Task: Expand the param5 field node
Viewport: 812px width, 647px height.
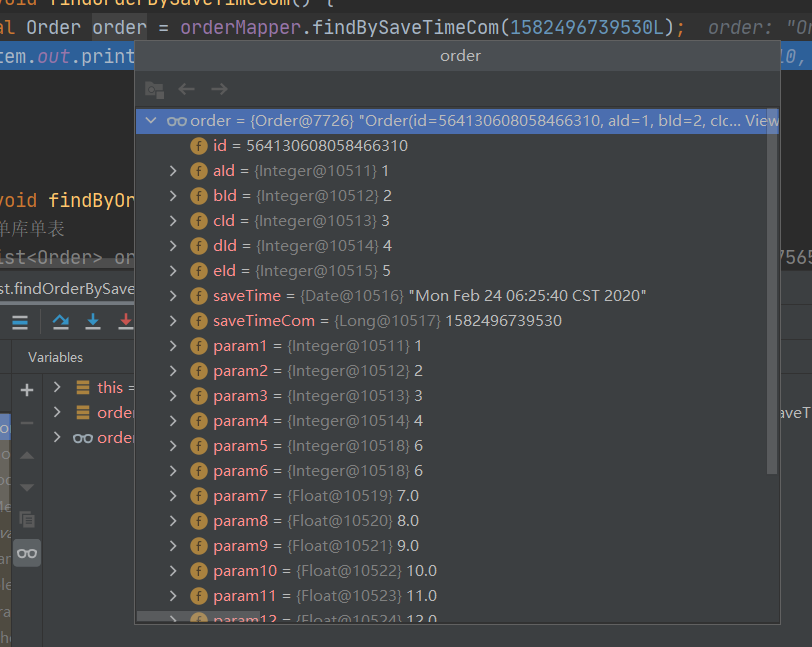Action: [173, 446]
